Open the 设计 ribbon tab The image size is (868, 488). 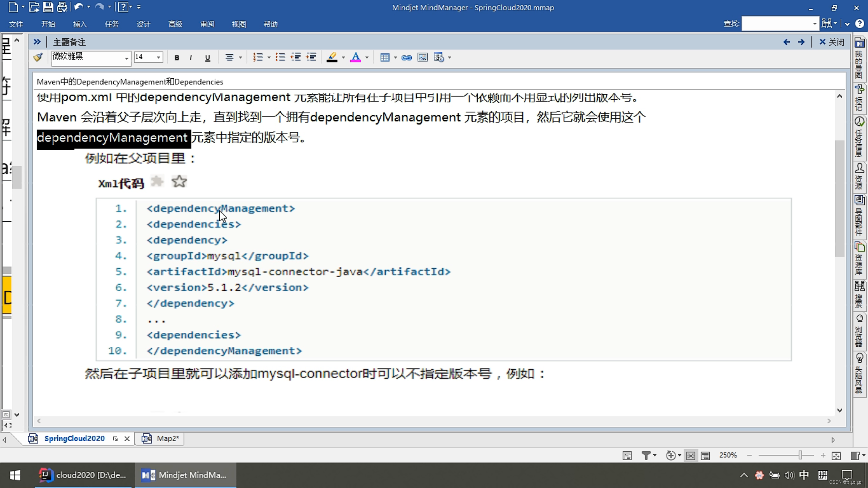(143, 24)
